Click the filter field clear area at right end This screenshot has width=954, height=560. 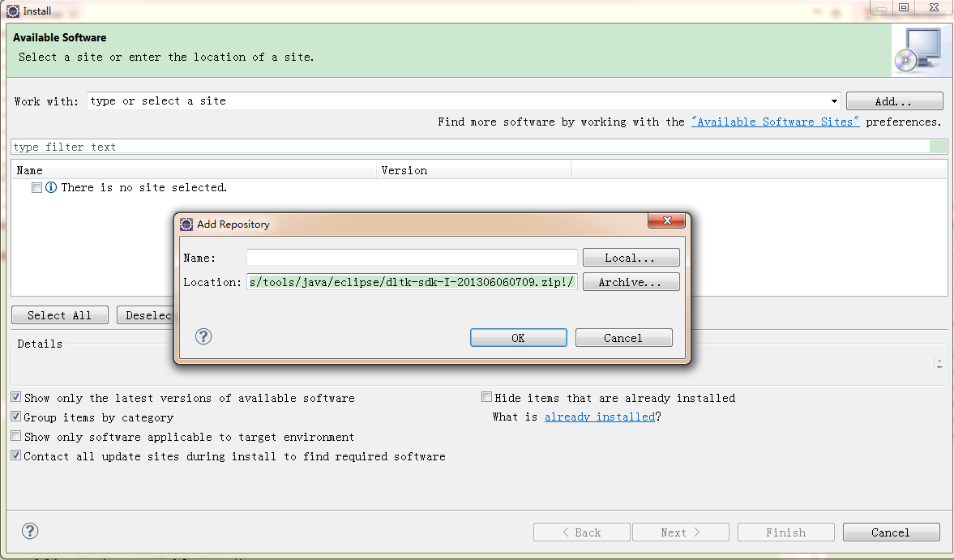click(938, 147)
